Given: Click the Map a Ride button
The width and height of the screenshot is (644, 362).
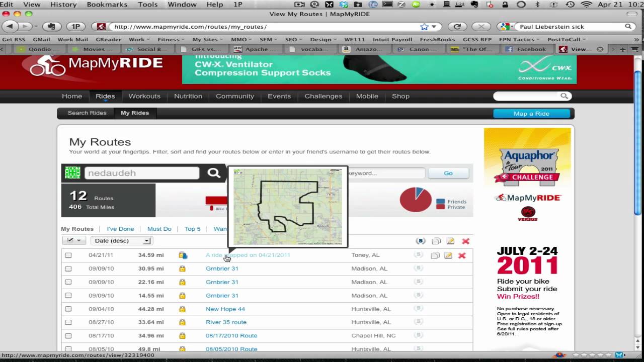Looking at the screenshot, I should click(531, 114).
